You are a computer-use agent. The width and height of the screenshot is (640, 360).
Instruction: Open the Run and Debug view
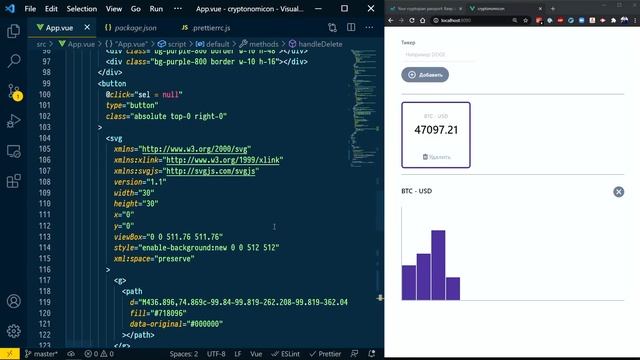(13, 121)
